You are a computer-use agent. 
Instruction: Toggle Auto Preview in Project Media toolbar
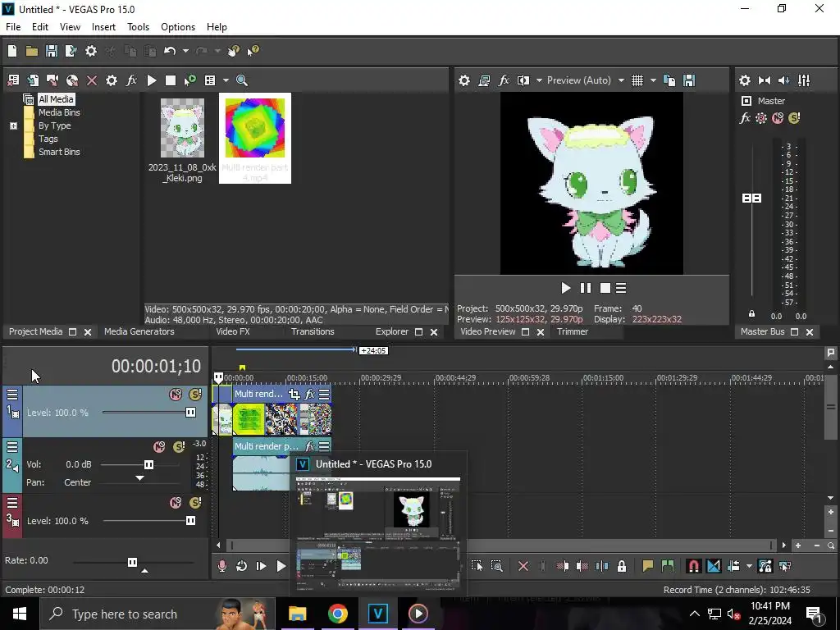click(189, 80)
